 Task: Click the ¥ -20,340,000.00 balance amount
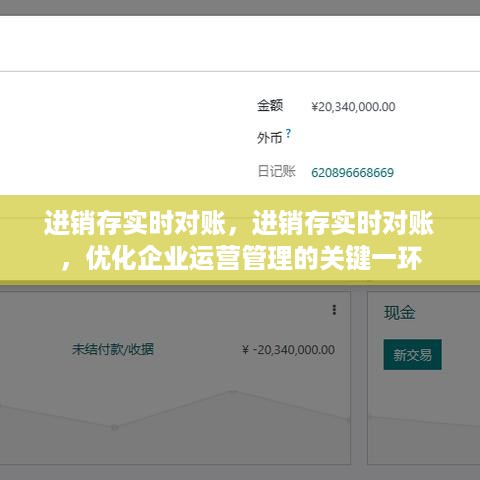[289, 350]
